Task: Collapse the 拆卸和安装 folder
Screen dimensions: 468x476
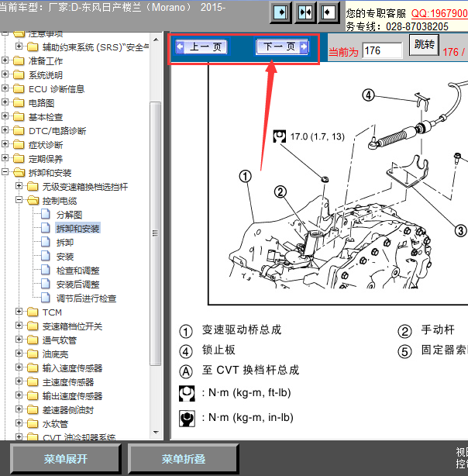Action: coord(5,172)
